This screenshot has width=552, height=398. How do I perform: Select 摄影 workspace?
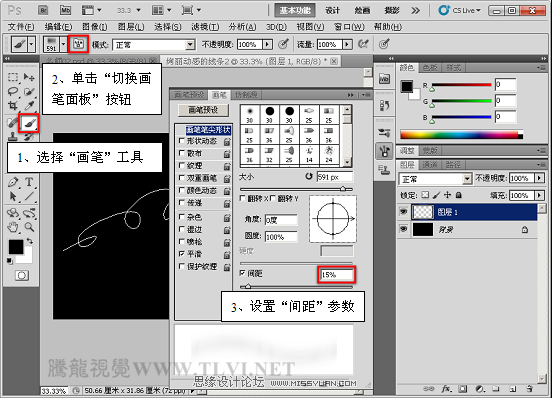[x=392, y=11]
